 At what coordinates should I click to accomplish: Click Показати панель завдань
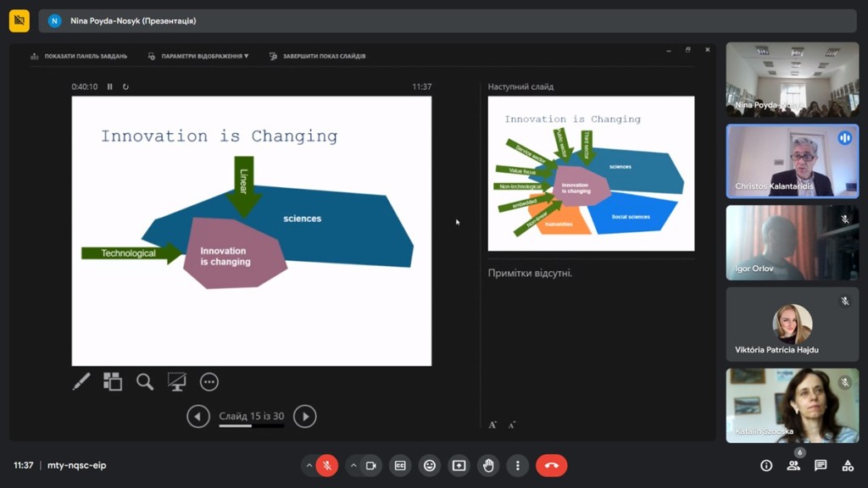(x=80, y=56)
